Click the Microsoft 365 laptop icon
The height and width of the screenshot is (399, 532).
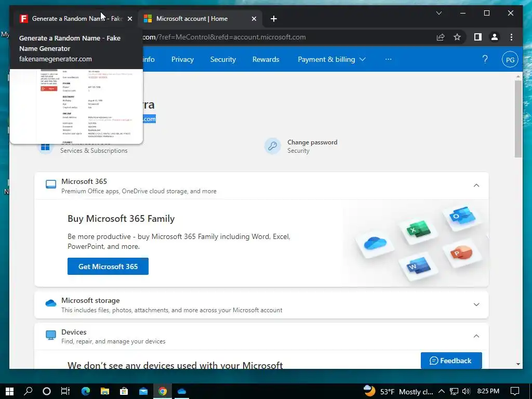51,184
